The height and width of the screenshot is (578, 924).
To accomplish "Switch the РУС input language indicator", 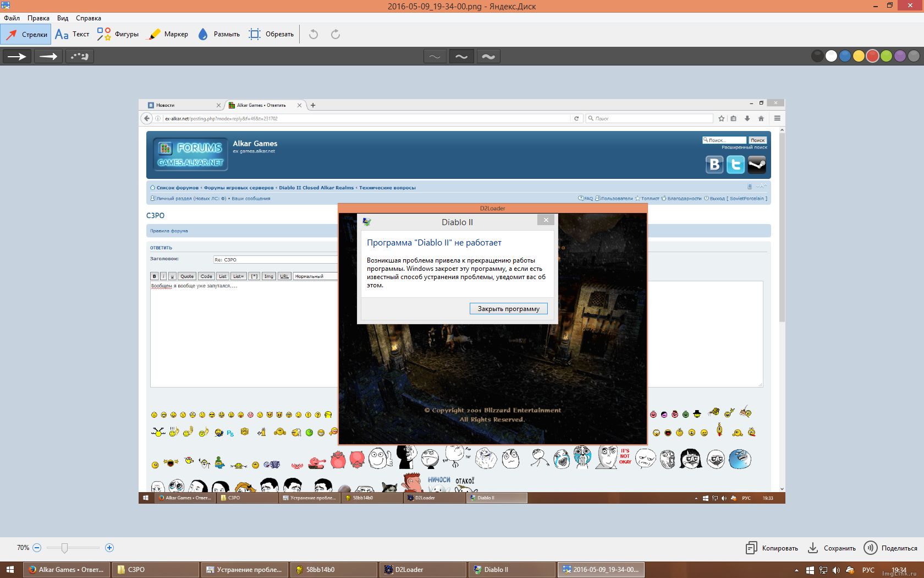I will [868, 570].
